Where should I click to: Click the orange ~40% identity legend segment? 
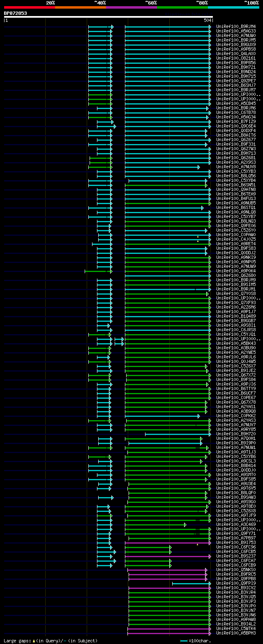(x=81, y=7)
